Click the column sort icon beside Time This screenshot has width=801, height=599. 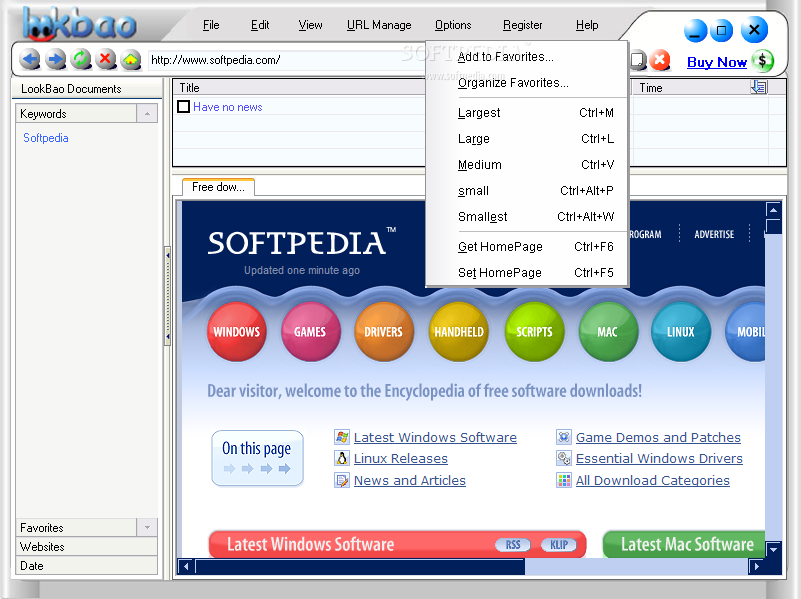coord(759,87)
